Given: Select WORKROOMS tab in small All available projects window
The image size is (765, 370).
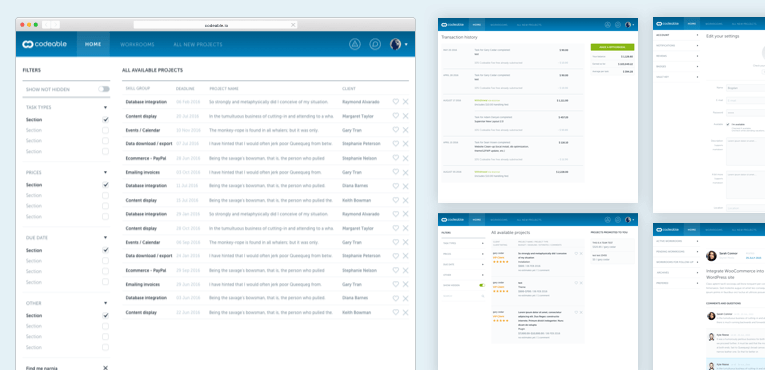Looking at the screenshot, I should point(498,220).
